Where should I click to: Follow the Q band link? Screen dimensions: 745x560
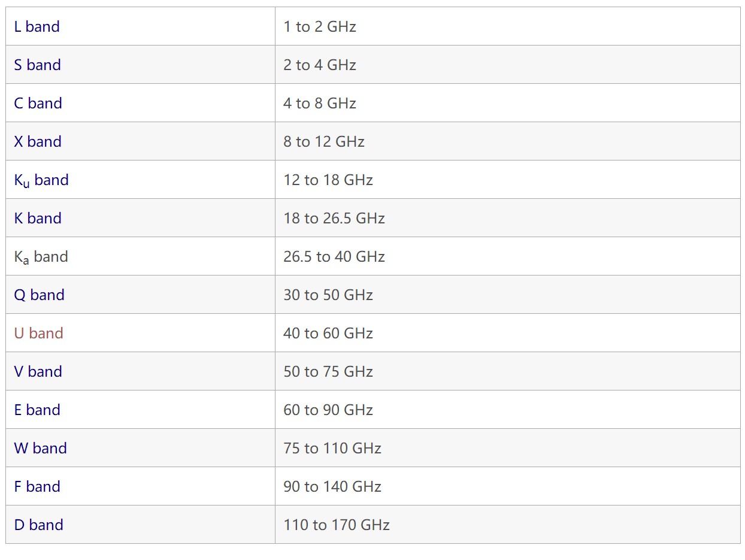pyautogui.click(x=39, y=295)
